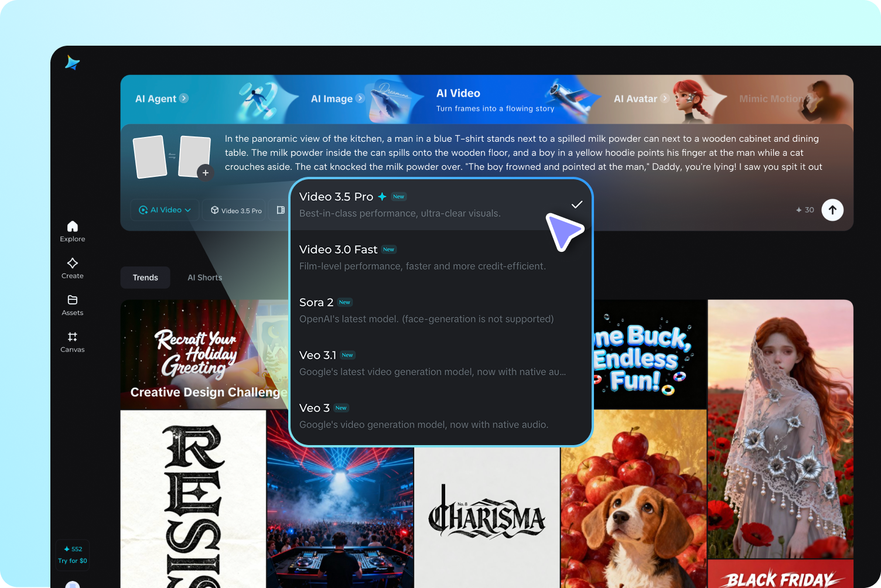Image resolution: width=881 pixels, height=588 pixels.
Task: Click the checkmark on Video 3.5 Pro
Action: [577, 204]
